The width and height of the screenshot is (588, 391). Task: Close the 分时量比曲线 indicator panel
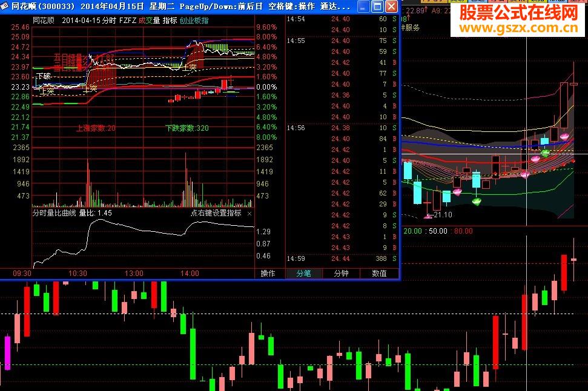tap(249, 213)
